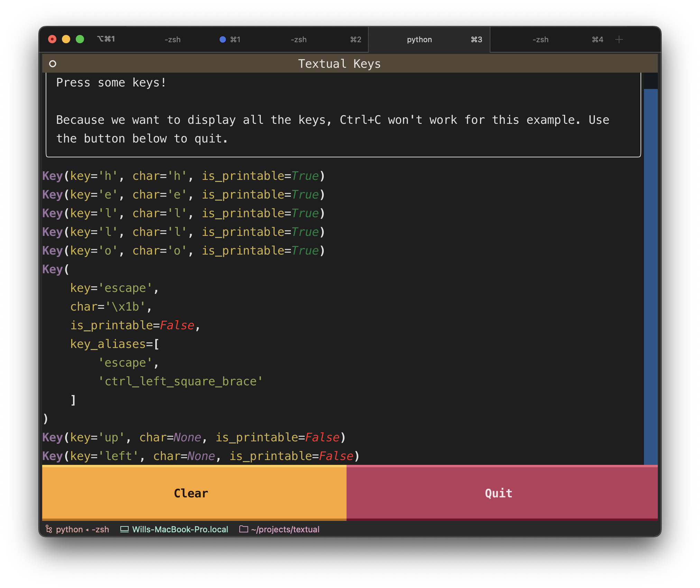Click the circle icon in Textual header
Screen dimensions: 700x588
point(53,64)
